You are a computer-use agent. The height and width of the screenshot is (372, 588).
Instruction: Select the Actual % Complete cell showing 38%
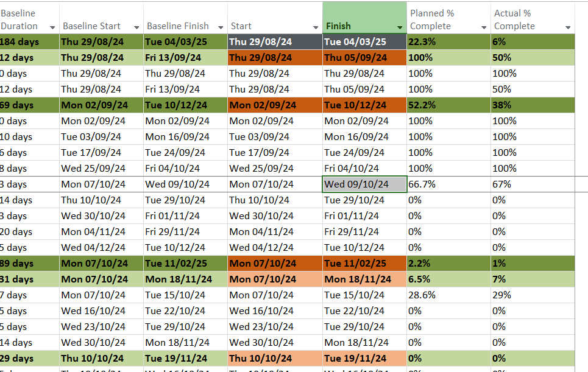click(533, 105)
